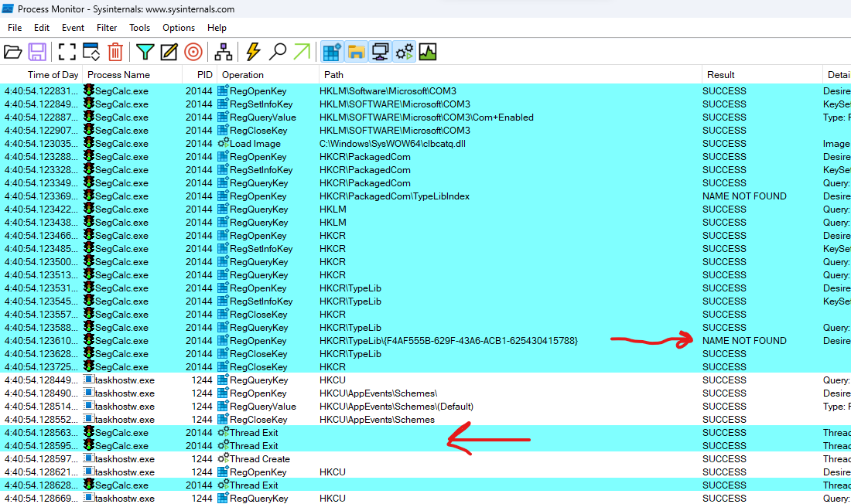Select the clbcatq.dll Load Image path

(392, 144)
